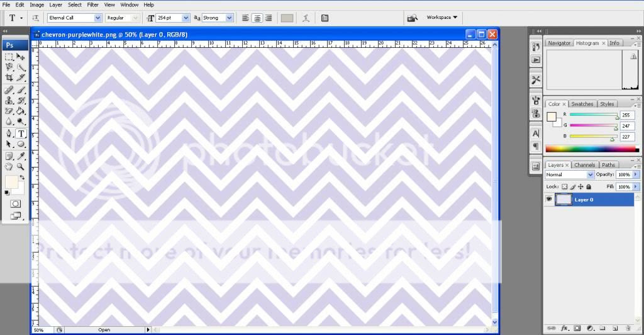This screenshot has width=644, height=335.
Task: Launch Adobe Bridge from options bar
Action: tap(413, 18)
